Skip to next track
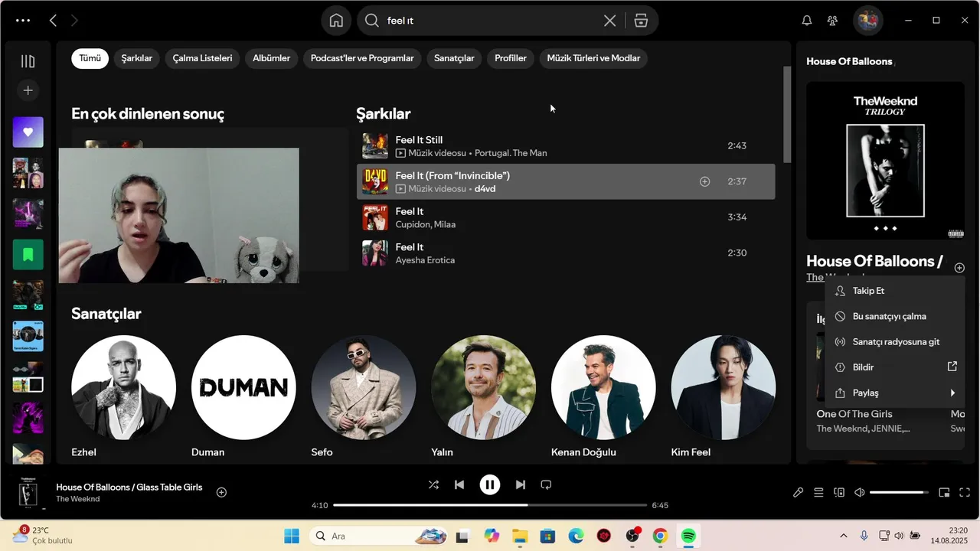The image size is (980, 551). click(521, 484)
